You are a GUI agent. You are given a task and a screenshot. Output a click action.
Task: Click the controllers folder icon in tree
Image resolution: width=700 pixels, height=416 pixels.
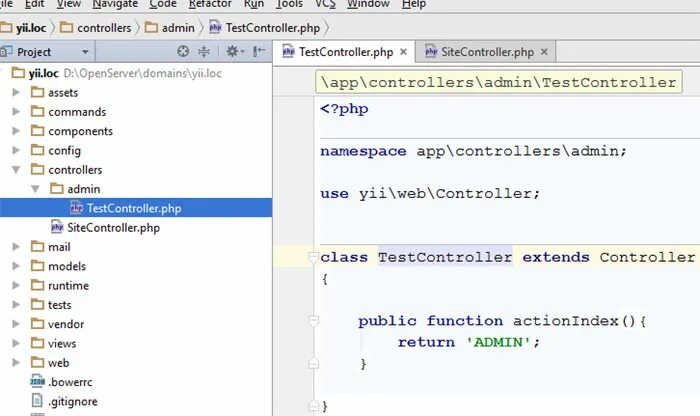tap(38, 169)
